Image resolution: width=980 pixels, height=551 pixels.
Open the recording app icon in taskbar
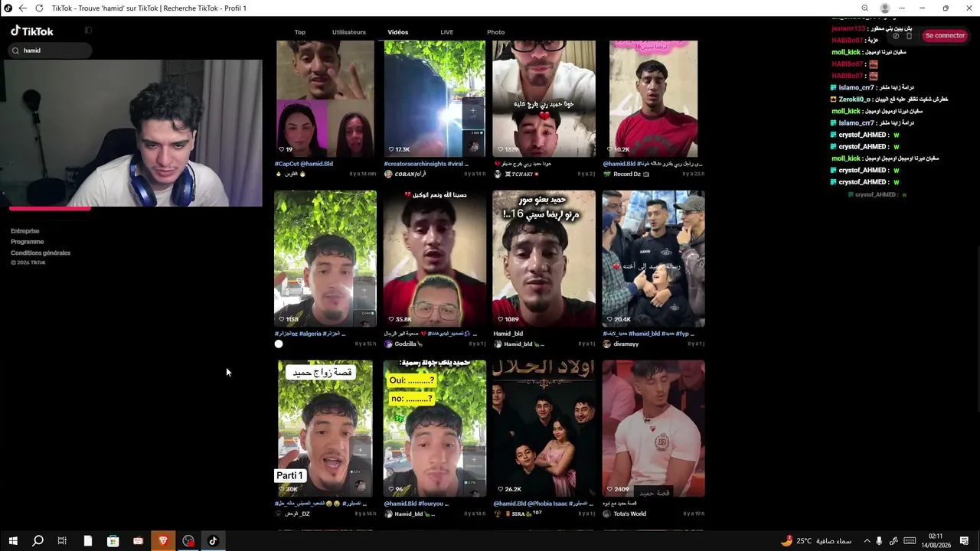[188, 541]
